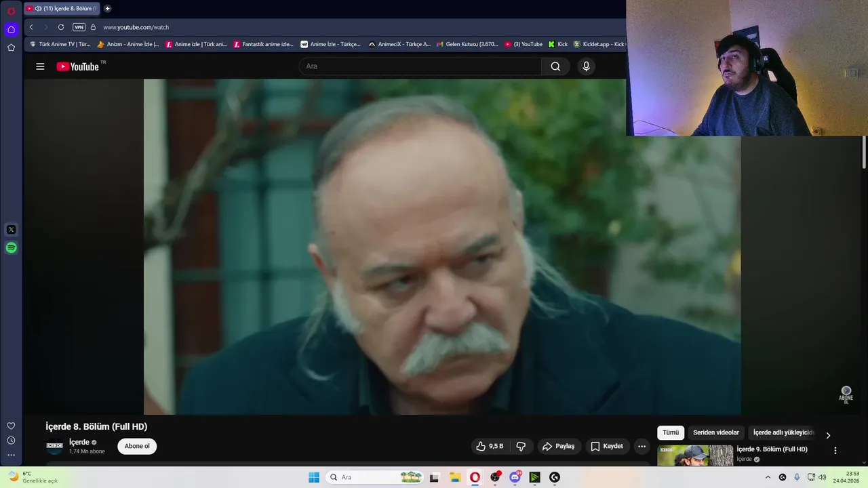Image resolution: width=868 pixels, height=488 pixels.
Task: Save video with Kaydet button
Action: [x=607, y=446]
